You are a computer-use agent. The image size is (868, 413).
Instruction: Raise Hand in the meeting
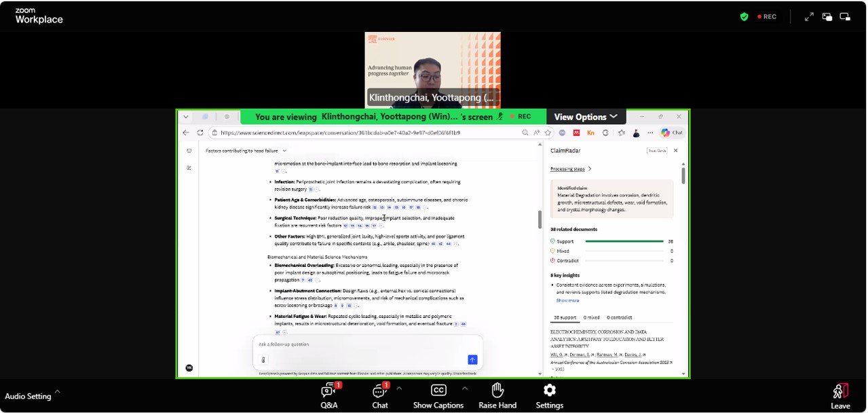tap(497, 395)
